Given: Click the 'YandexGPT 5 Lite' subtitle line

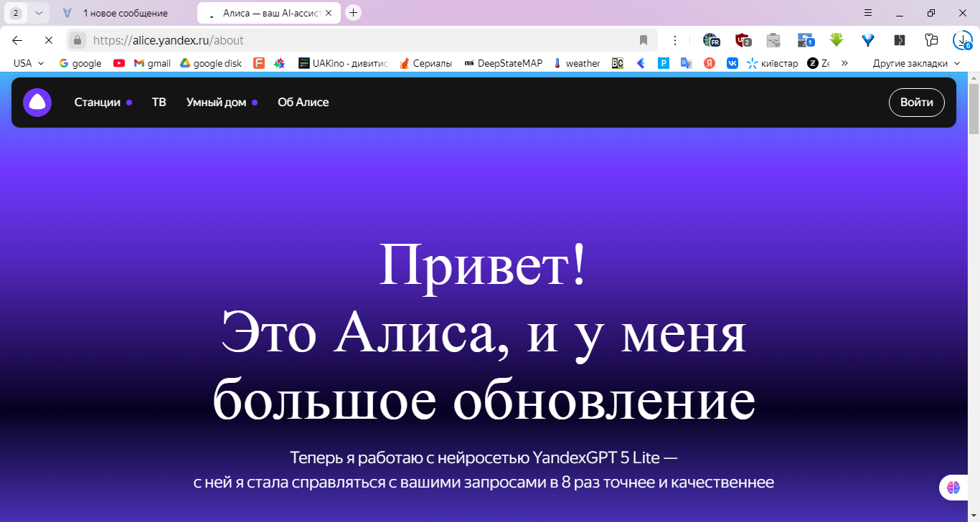Looking at the screenshot, I should [x=484, y=457].
